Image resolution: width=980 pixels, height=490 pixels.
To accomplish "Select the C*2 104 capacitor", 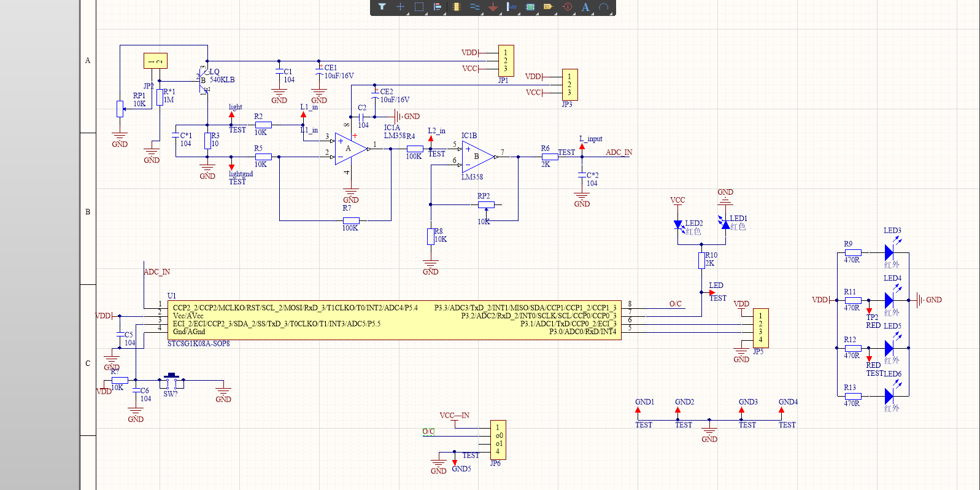I will 582,176.
